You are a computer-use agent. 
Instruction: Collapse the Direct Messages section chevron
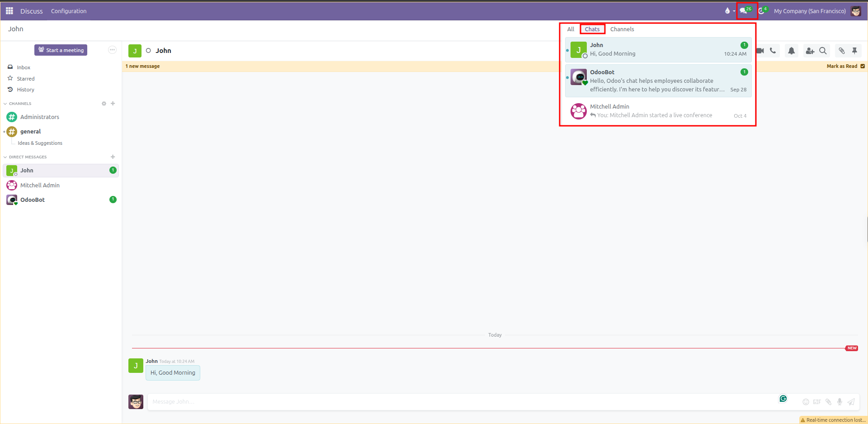pos(5,157)
